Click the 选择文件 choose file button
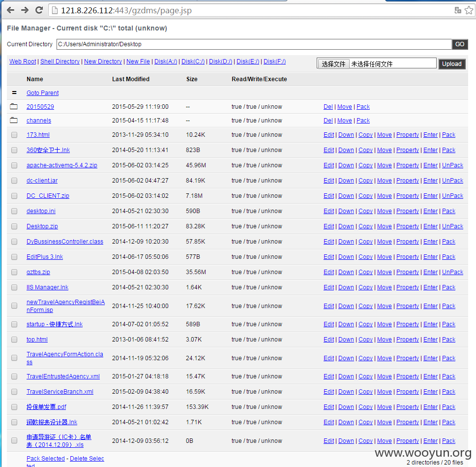This screenshot has height=467, width=476. coord(333,64)
